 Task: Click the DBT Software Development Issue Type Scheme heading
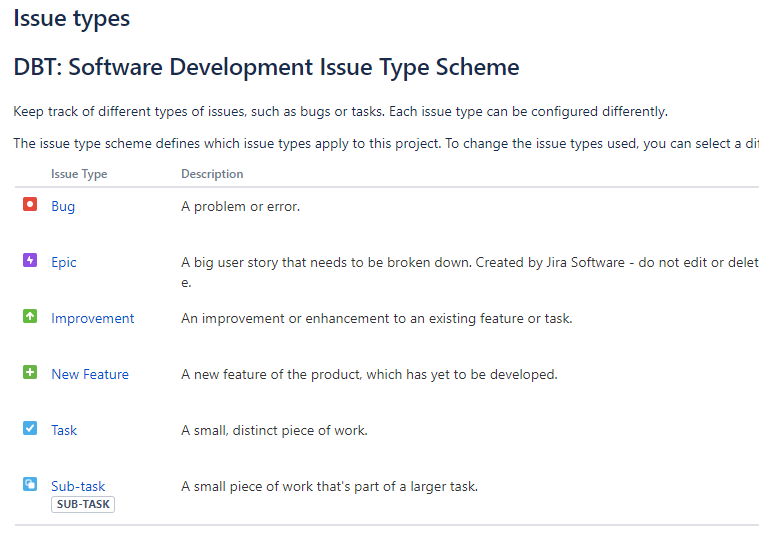266,67
